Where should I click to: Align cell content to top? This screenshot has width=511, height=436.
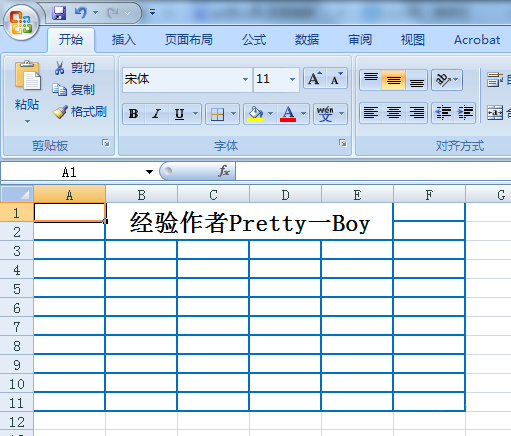point(371,80)
